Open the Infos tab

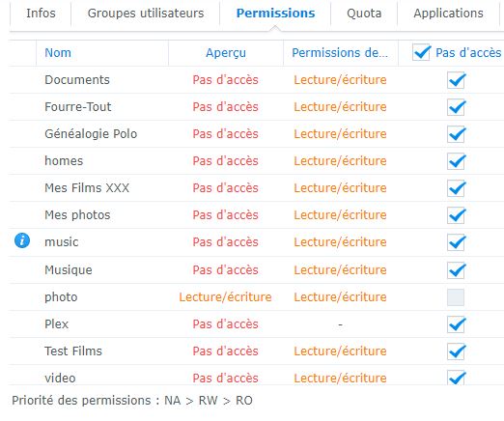point(41,14)
